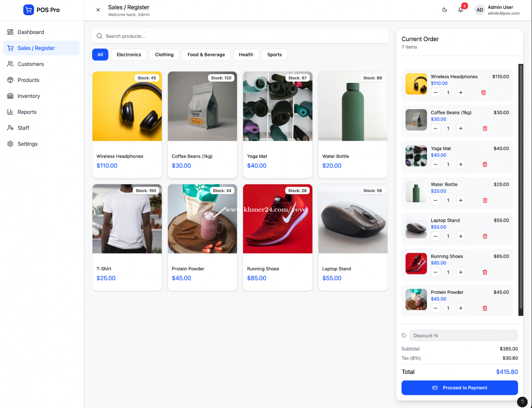Remove Yoga Mat using trash icon

point(485,164)
